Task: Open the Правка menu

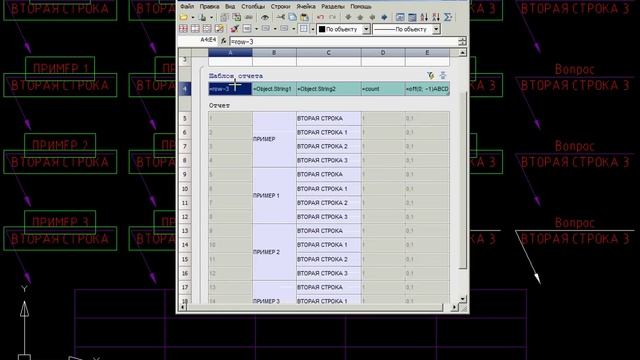Action: (x=209, y=7)
